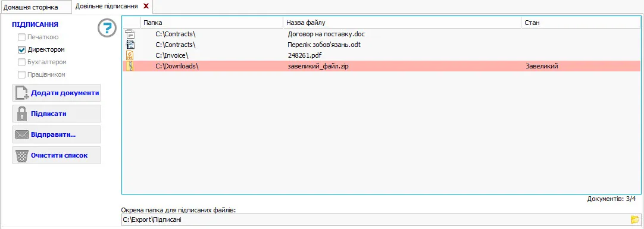Click the PDF icon of 248261.pdf

coord(130,55)
